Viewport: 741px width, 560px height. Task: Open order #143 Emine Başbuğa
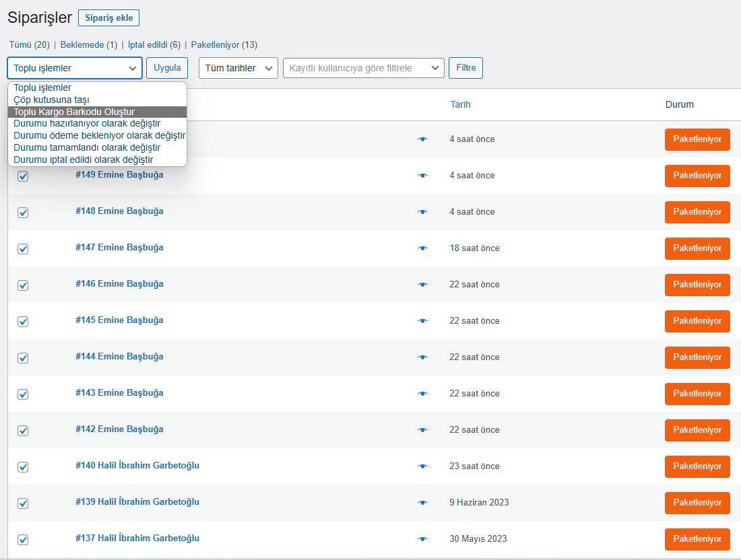pos(119,393)
